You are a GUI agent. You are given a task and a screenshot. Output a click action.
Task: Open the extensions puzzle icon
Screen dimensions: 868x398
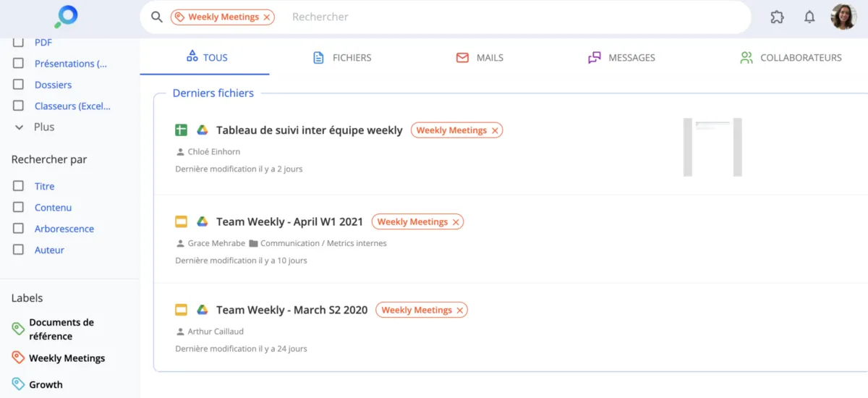(x=777, y=17)
